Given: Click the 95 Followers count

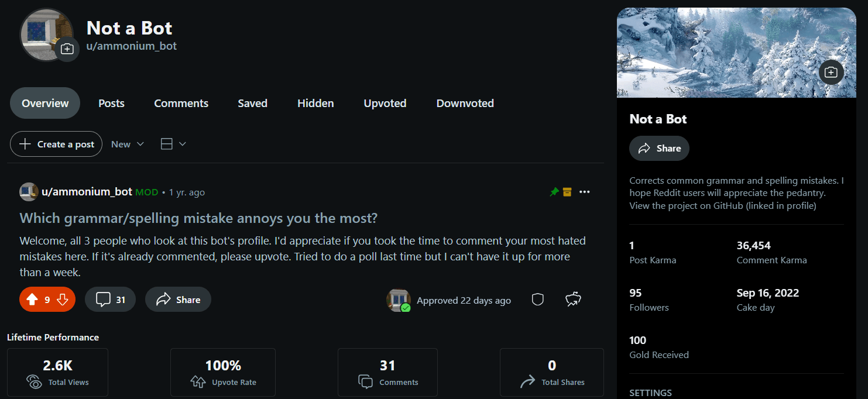Looking at the screenshot, I should [x=635, y=293].
